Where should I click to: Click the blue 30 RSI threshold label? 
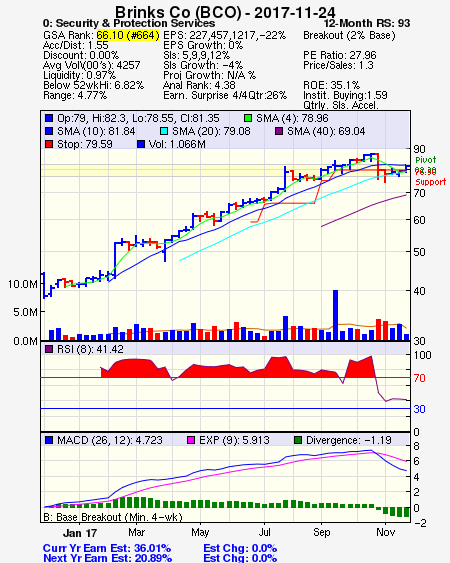pyautogui.click(x=419, y=409)
